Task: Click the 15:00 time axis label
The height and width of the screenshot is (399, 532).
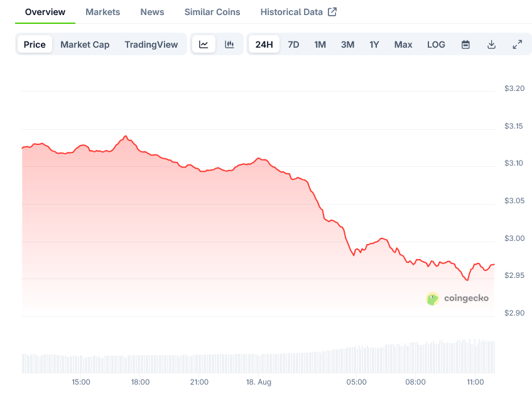Action: [x=81, y=382]
